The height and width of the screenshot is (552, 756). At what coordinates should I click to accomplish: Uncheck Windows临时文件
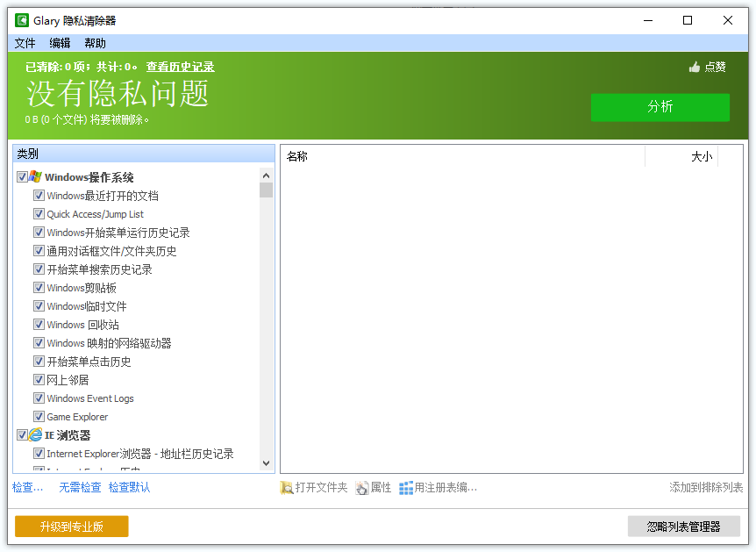coord(39,306)
